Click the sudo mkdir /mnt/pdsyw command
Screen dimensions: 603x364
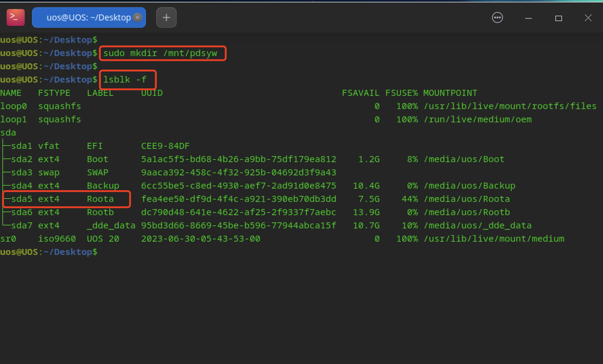tap(160, 53)
